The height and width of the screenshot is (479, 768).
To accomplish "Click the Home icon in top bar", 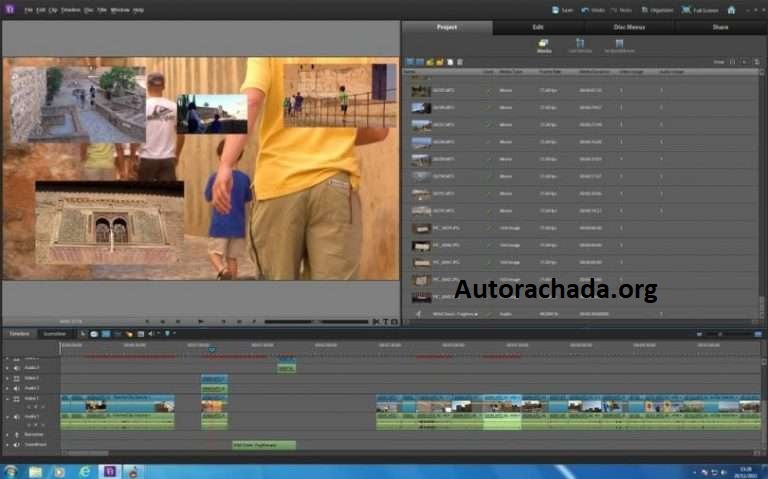I will [731, 10].
